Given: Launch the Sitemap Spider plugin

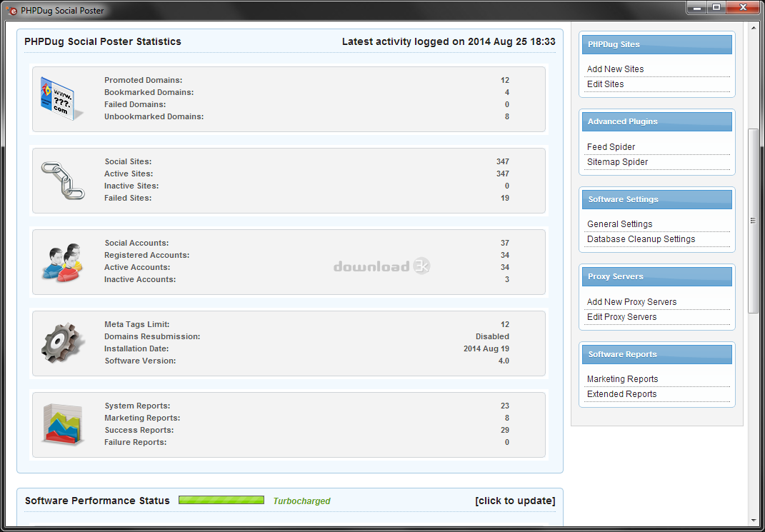Looking at the screenshot, I should coord(617,162).
